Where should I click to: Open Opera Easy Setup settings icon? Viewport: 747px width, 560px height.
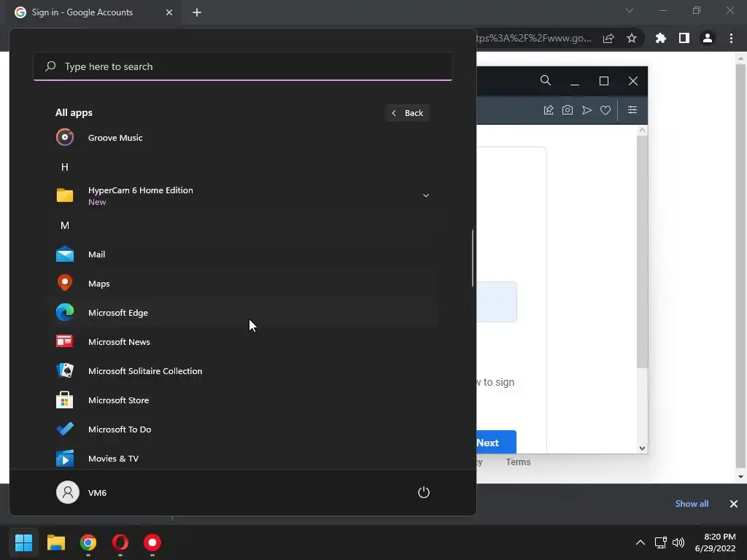pyautogui.click(x=632, y=110)
